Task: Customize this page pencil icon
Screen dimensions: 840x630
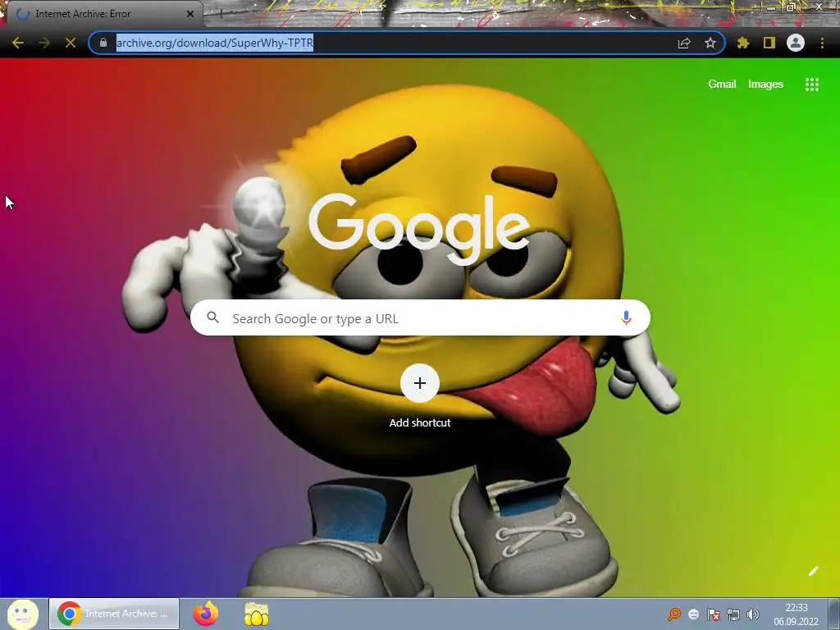Action: point(813,571)
